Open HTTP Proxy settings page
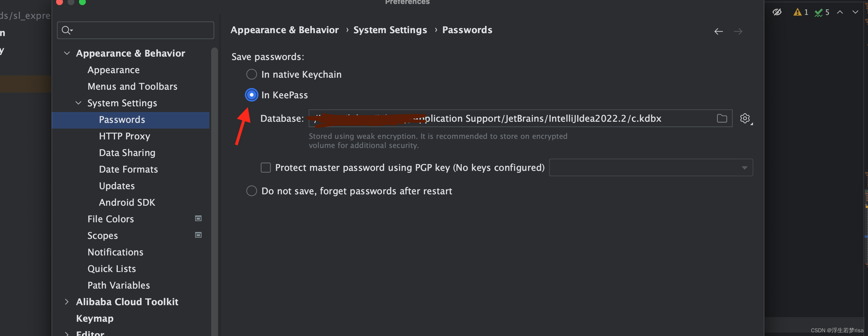 (x=124, y=136)
